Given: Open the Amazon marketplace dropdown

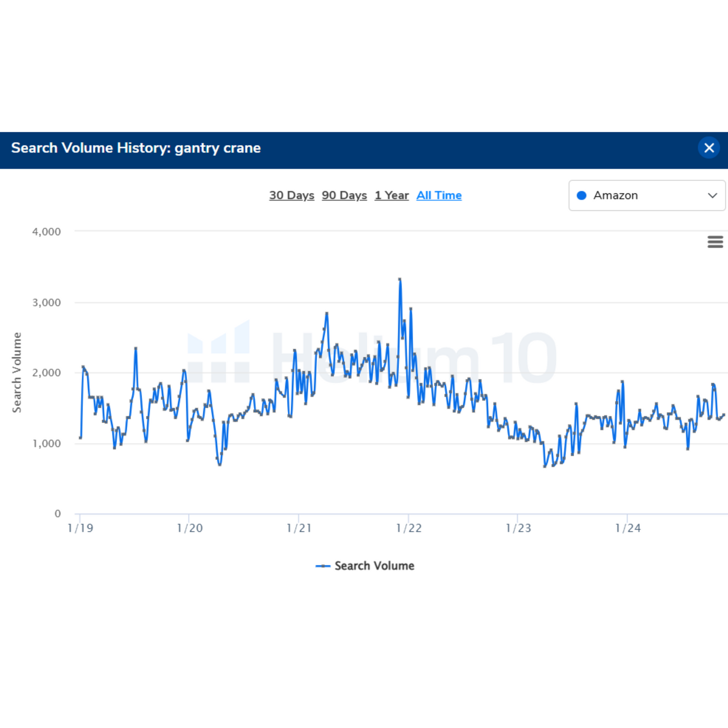Looking at the screenshot, I should tap(647, 195).
